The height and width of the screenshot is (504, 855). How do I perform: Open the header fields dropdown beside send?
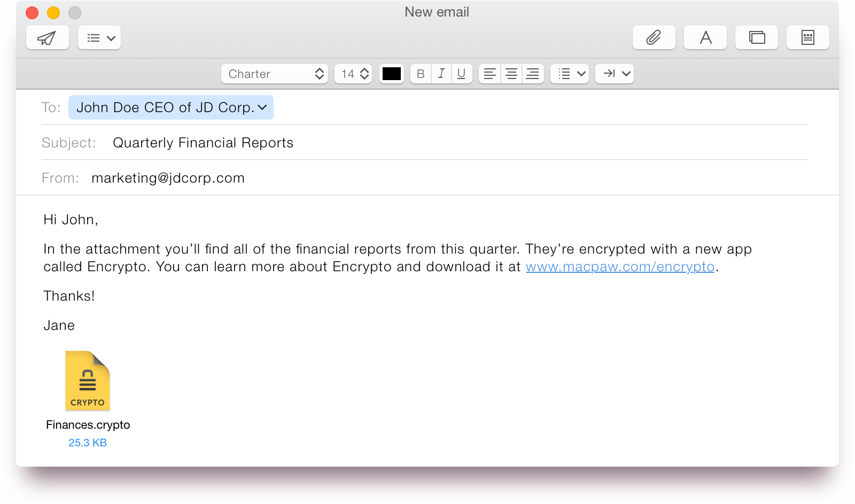point(99,37)
